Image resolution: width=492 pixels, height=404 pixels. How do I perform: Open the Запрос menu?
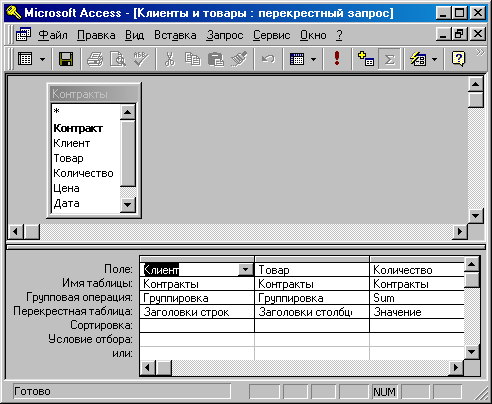click(225, 35)
